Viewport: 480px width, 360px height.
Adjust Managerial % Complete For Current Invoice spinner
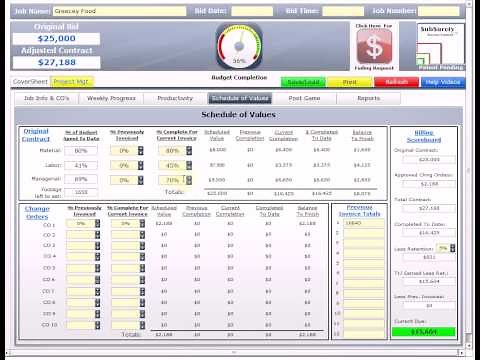tap(189, 180)
